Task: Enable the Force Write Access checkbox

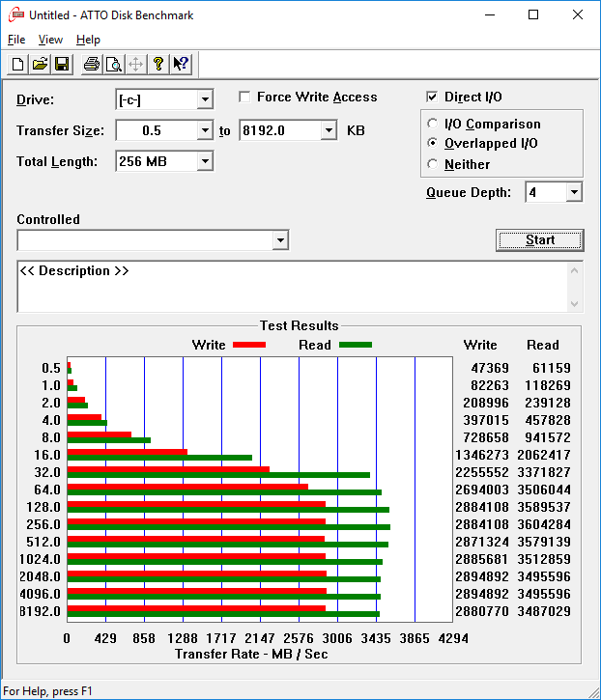Action: click(244, 97)
